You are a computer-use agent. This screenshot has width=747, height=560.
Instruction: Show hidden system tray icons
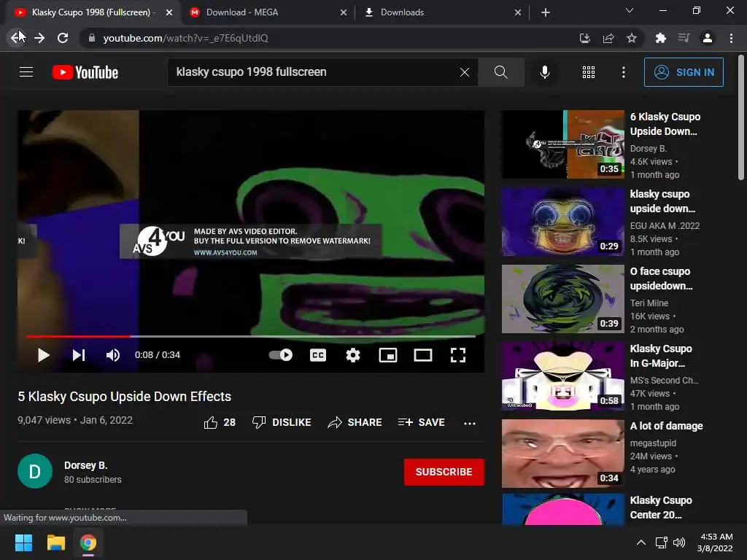click(x=641, y=542)
